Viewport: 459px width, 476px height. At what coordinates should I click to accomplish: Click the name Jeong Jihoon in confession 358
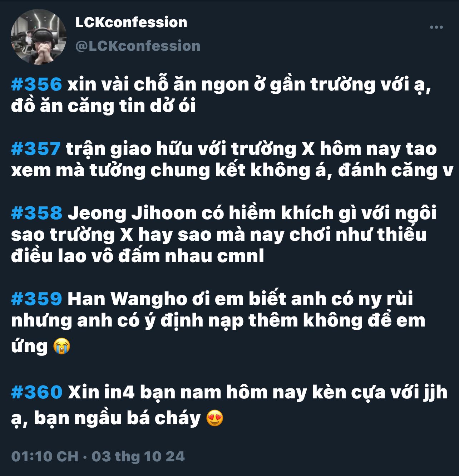pos(132,214)
